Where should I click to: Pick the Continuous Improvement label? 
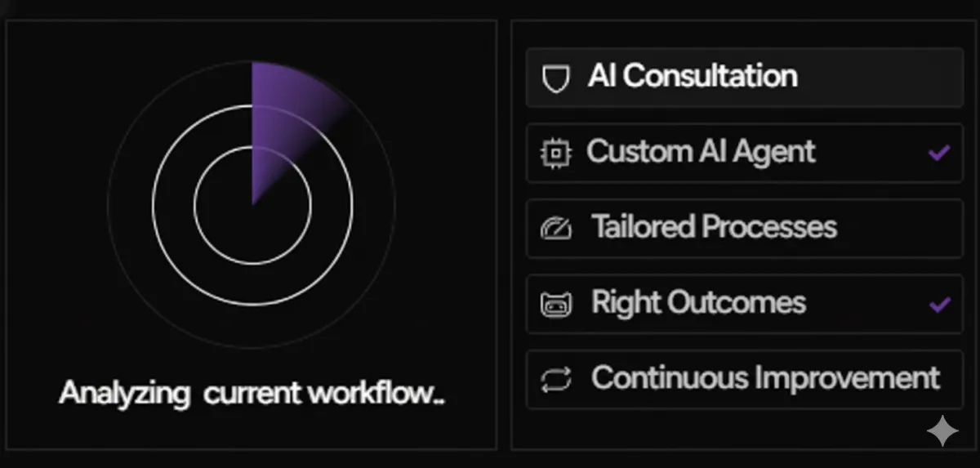[765, 378]
